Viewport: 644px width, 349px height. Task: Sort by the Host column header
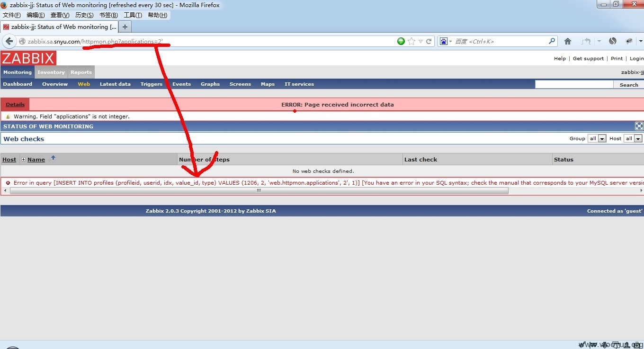point(9,160)
